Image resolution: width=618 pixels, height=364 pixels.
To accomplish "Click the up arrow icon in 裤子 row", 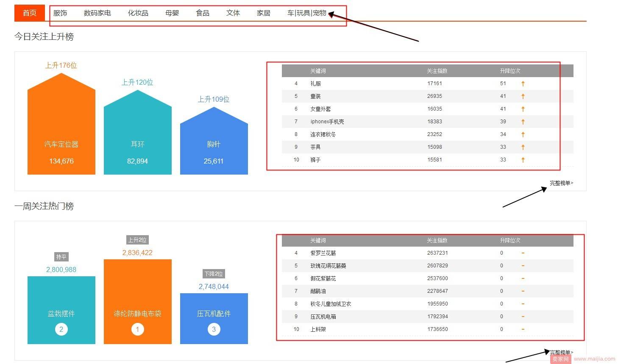I will [x=523, y=160].
